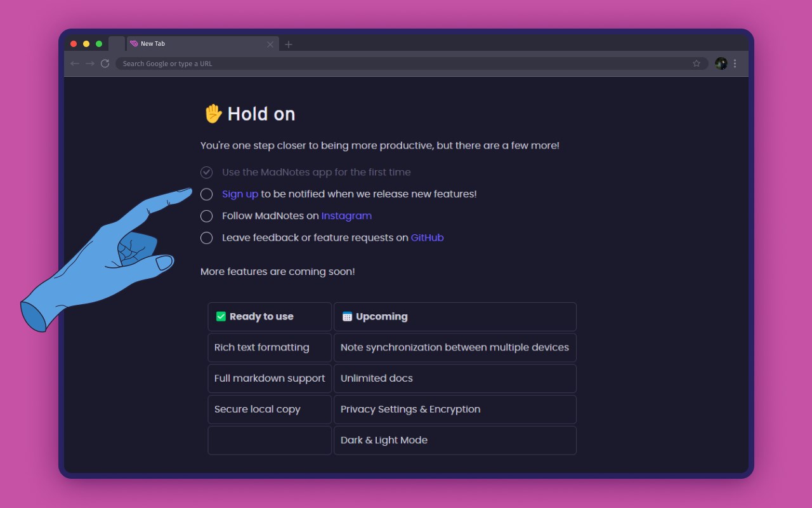This screenshot has width=812, height=508.
Task: Click the green maximize window button
Action: coord(99,44)
